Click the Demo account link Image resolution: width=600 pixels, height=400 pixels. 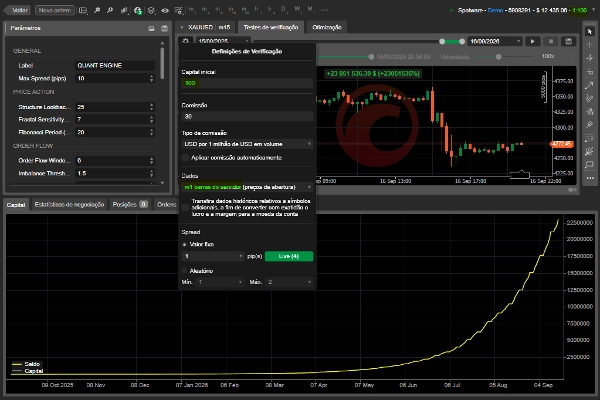(495, 10)
